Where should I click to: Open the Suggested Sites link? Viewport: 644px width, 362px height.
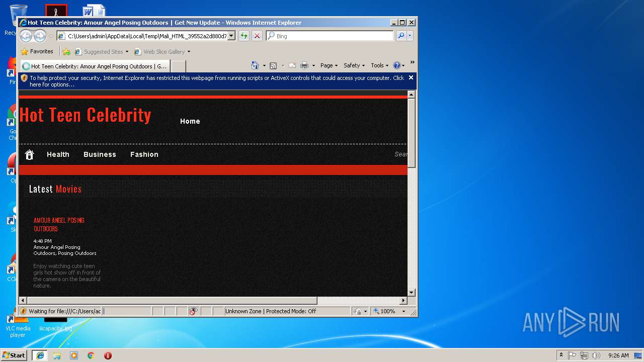(101, 51)
